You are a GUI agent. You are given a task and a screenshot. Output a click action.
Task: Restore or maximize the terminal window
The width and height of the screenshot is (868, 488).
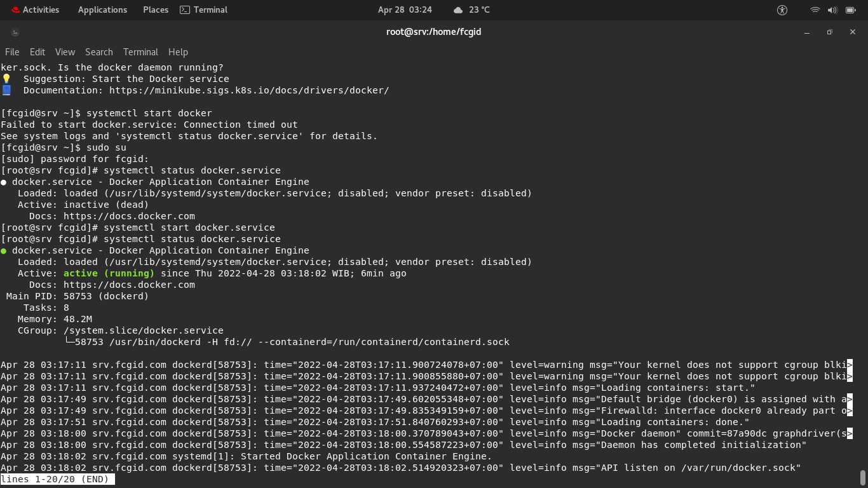pyautogui.click(x=829, y=32)
